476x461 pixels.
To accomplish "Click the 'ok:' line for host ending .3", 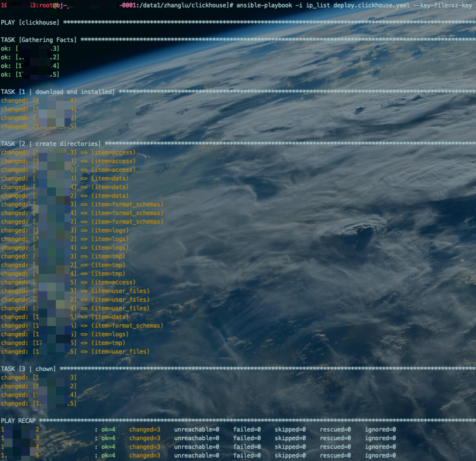I will click(x=30, y=48).
